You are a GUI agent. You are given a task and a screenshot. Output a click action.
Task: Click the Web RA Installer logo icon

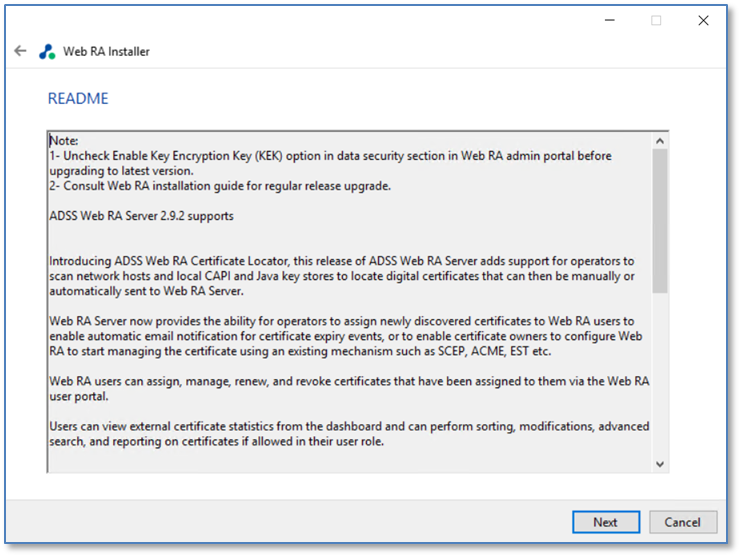click(x=47, y=51)
